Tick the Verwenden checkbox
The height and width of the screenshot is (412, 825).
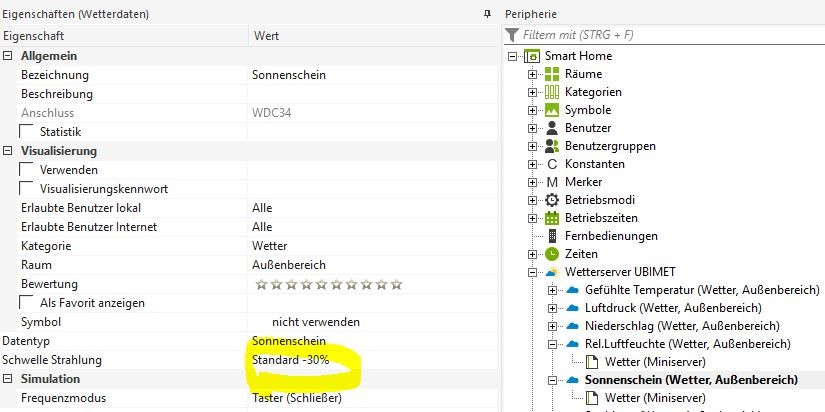click(x=27, y=170)
